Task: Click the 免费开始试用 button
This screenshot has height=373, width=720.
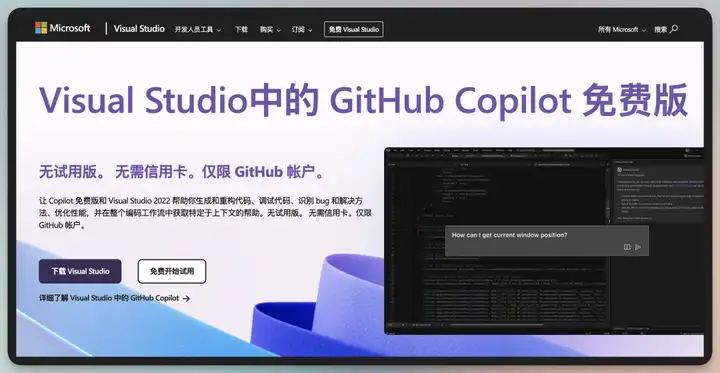Action: click(172, 271)
